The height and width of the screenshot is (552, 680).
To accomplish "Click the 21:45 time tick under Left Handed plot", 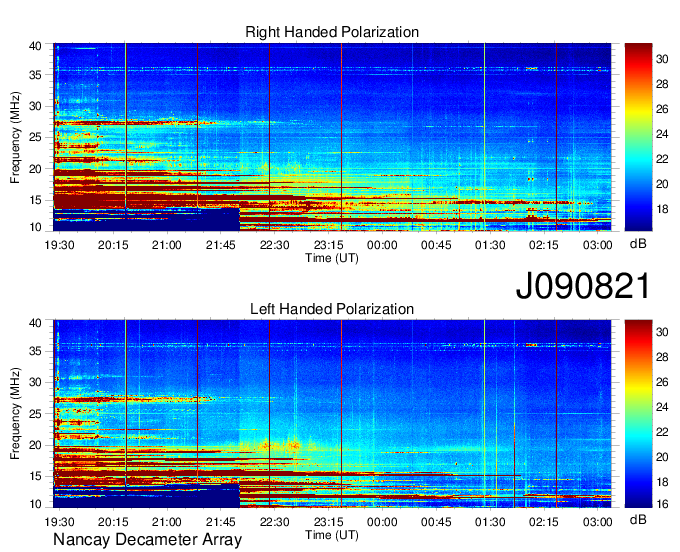I will [x=220, y=522].
